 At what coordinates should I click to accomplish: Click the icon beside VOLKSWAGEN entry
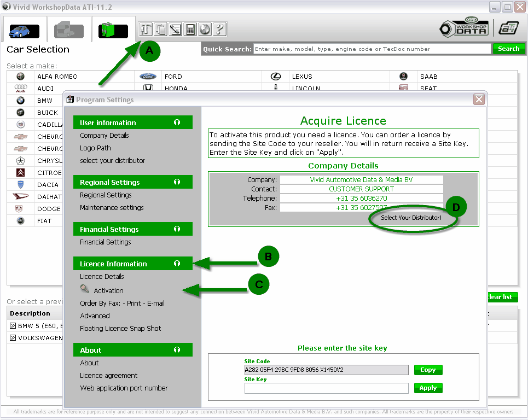click(x=13, y=337)
